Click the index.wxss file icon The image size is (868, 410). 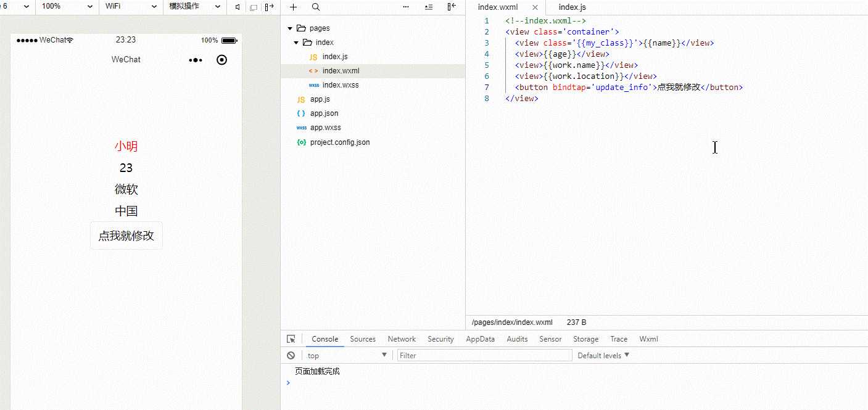click(x=314, y=85)
